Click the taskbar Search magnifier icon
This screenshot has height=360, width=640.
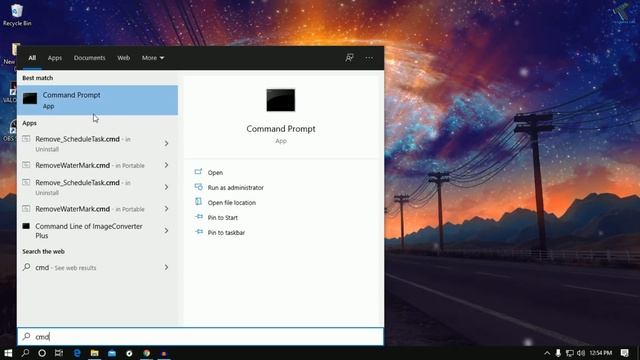click(25, 353)
